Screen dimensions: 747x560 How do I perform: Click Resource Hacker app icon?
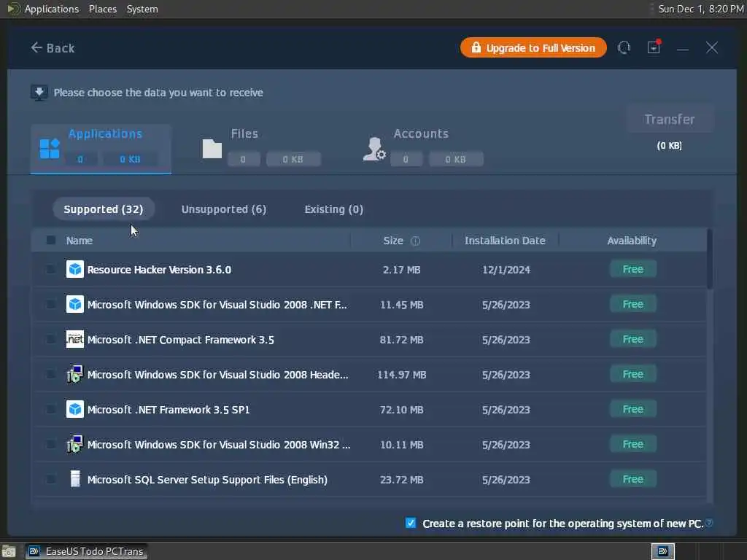75,269
